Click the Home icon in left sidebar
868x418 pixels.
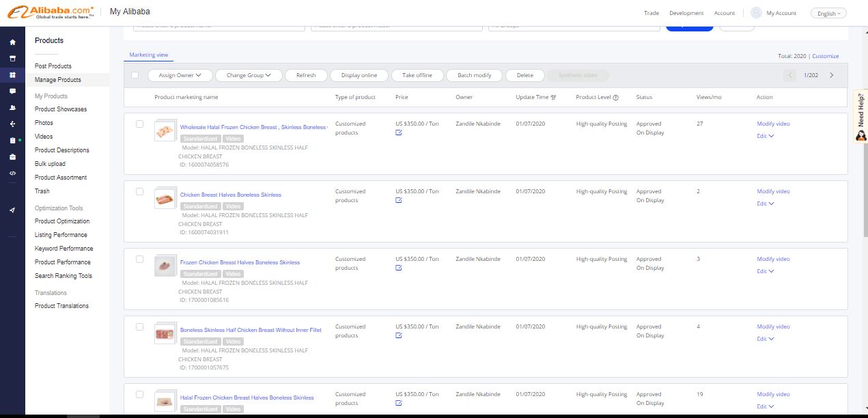(12, 42)
